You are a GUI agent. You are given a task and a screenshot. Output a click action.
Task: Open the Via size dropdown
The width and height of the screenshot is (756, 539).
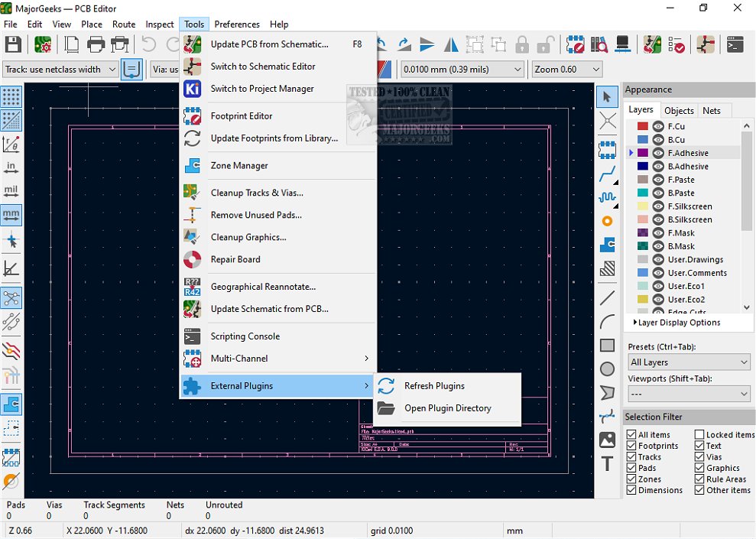click(165, 70)
